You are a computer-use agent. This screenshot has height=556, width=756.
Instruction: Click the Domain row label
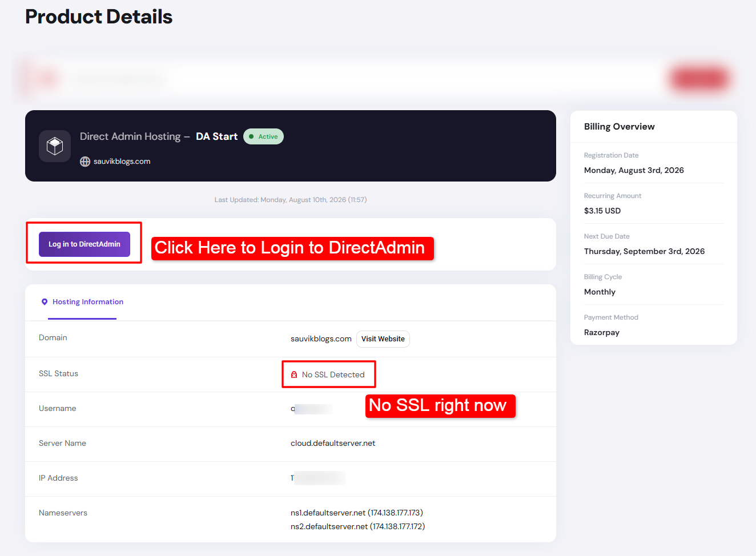[x=53, y=338]
